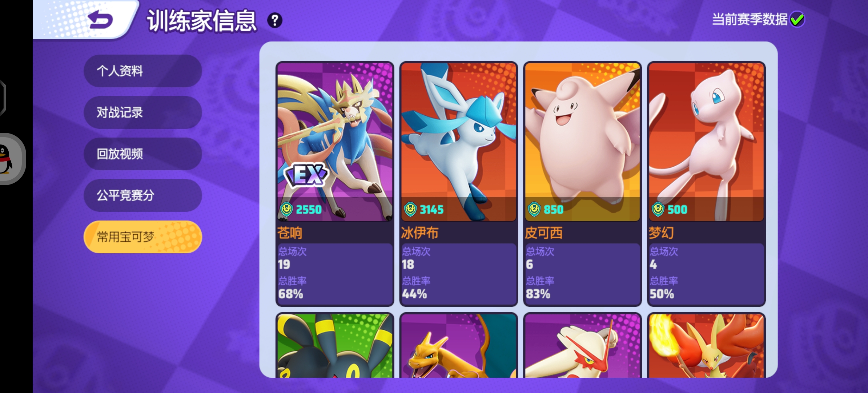Click the 2550 score badge icon
Image resolution: width=868 pixels, height=393 pixels.
coord(286,209)
